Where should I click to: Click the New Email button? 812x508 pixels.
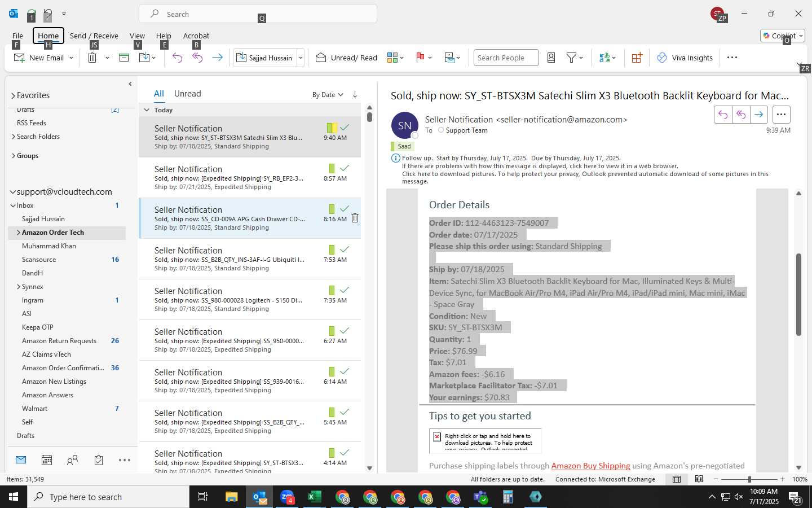(x=39, y=58)
